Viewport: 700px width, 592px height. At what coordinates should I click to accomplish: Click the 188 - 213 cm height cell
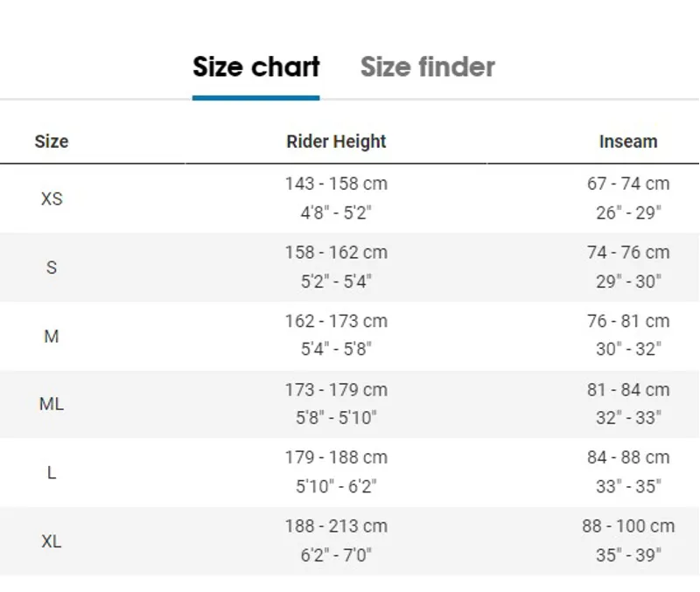(x=336, y=526)
